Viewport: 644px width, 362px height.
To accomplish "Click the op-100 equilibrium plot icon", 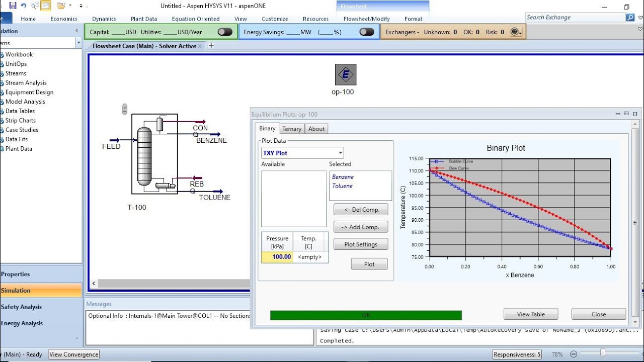I will coord(346,74).
